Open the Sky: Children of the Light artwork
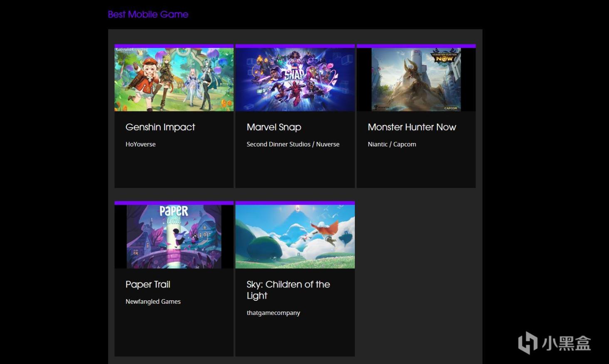 coord(295,236)
